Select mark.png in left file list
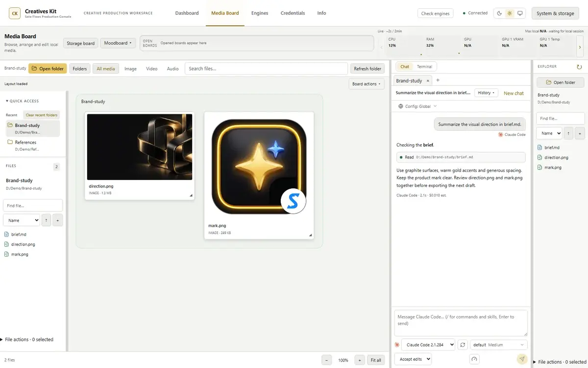Screen dimensions: 588x368 (20, 254)
